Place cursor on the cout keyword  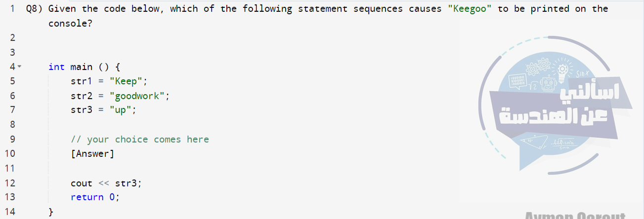pyautogui.click(x=82, y=183)
